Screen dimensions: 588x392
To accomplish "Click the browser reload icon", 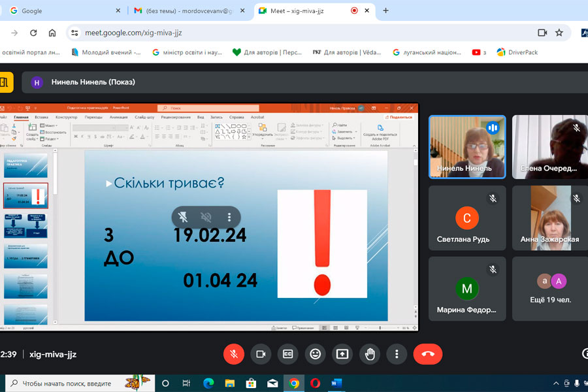I will (x=33, y=33).
